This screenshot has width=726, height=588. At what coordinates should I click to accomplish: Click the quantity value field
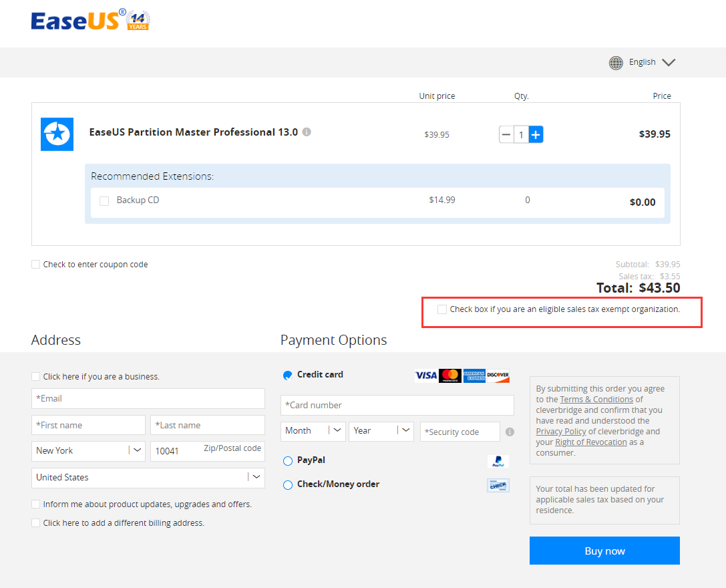(x=521, y=135)
